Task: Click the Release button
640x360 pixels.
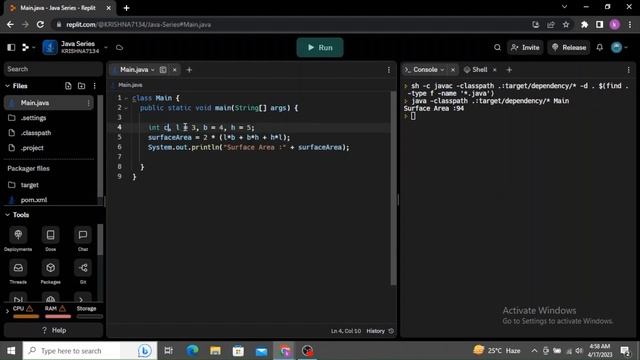Action: [569, 47]
